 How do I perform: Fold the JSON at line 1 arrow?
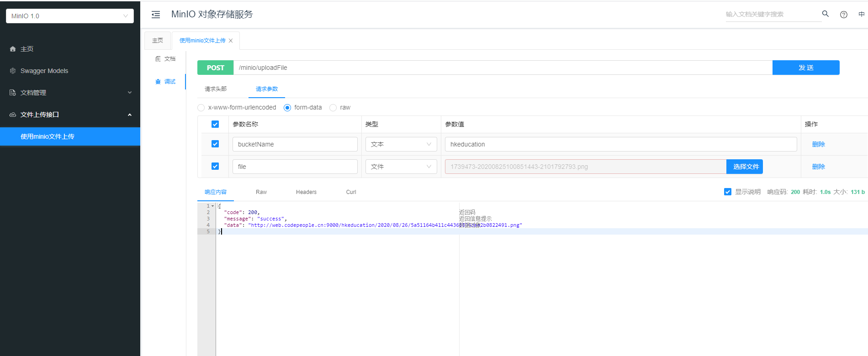coord(212,206)
